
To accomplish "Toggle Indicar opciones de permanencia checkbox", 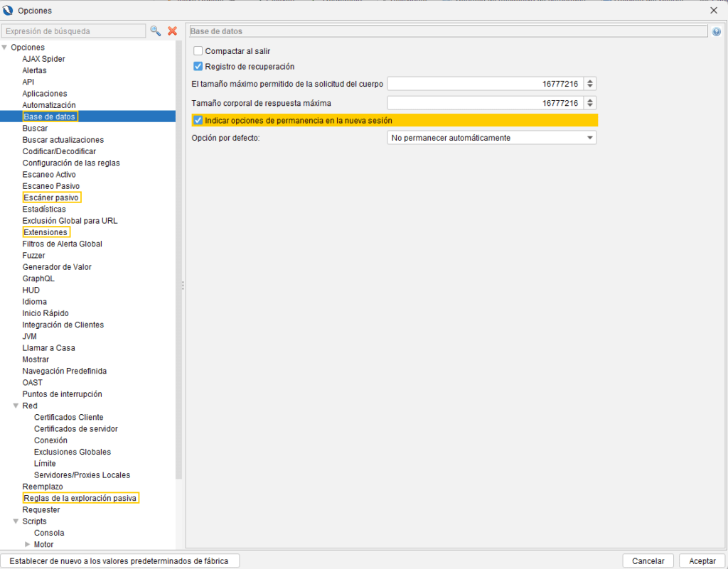I will click(198, 121).
